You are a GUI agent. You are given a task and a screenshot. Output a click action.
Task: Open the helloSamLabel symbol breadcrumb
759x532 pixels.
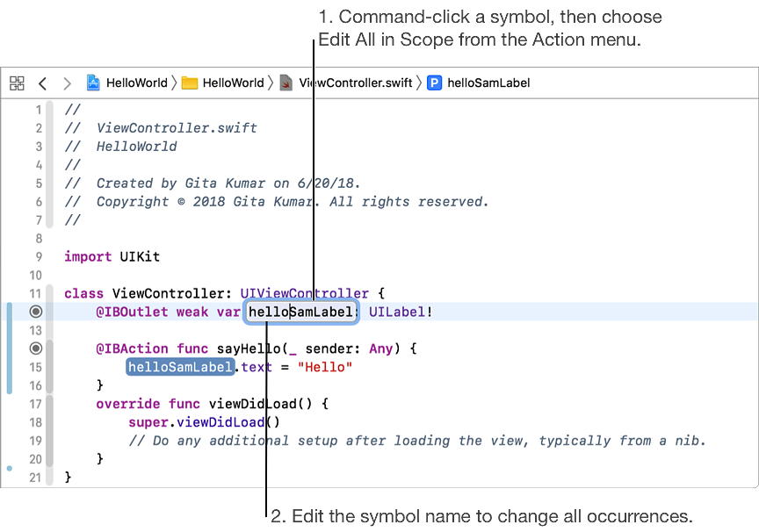click(488, 83)
